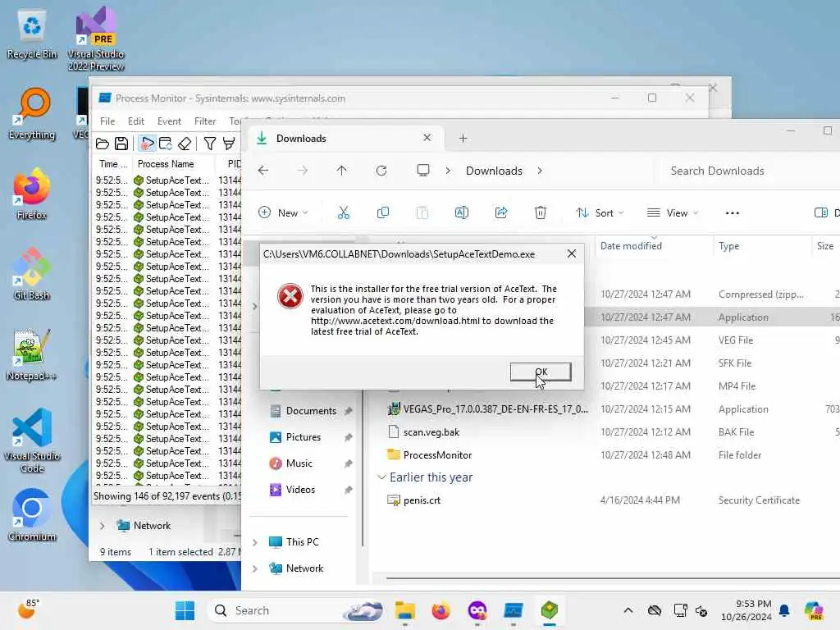Open the notification bell in system tray
Image resolution: width=840 pixels, height=630 pixels.
click(784, 610)
